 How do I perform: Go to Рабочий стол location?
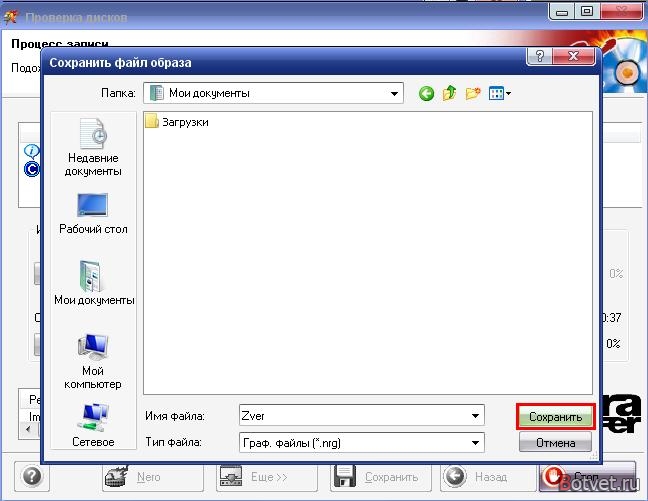point(93,213)
